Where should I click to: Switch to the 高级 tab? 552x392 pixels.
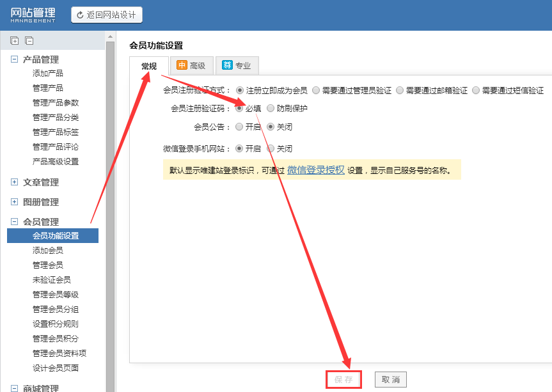tap(191, 65)
